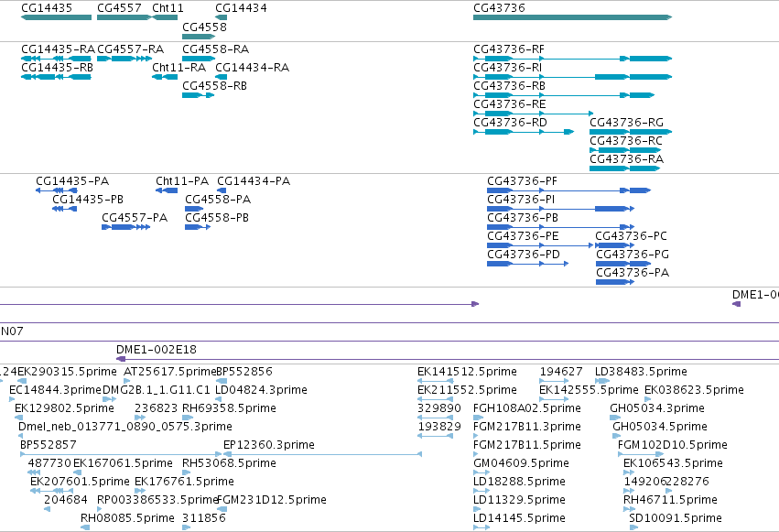Select protein CG14435-PA
This screenshot has height=532, width=779.
tap(57, 190)
